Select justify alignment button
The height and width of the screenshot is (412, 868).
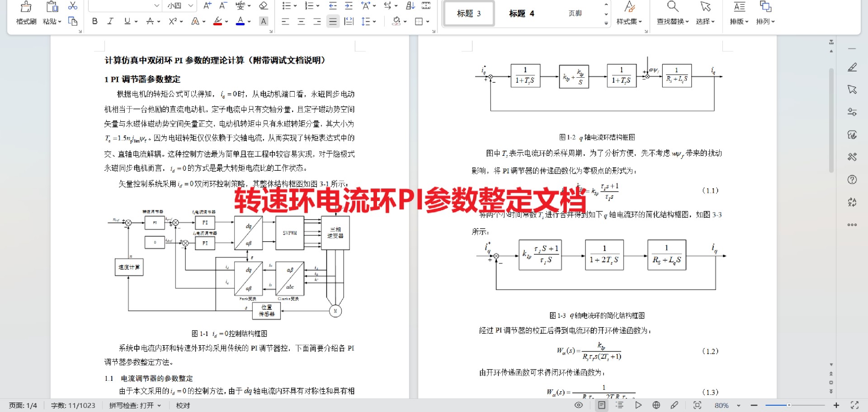pyautogui.click(x=333, y=21)
